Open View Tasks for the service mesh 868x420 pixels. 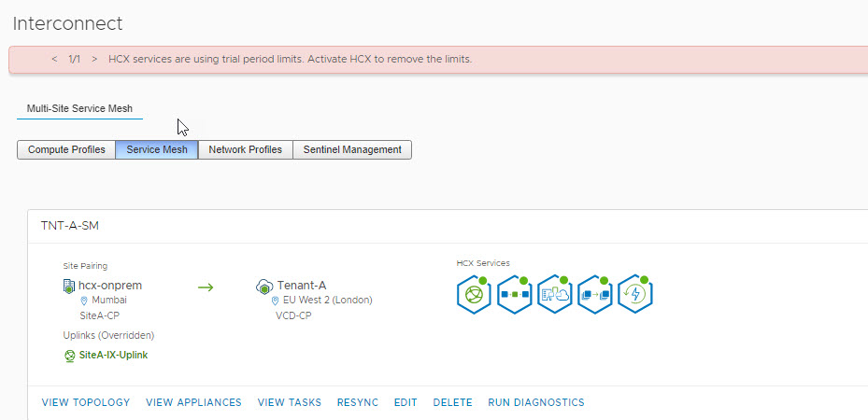point(290,402)
